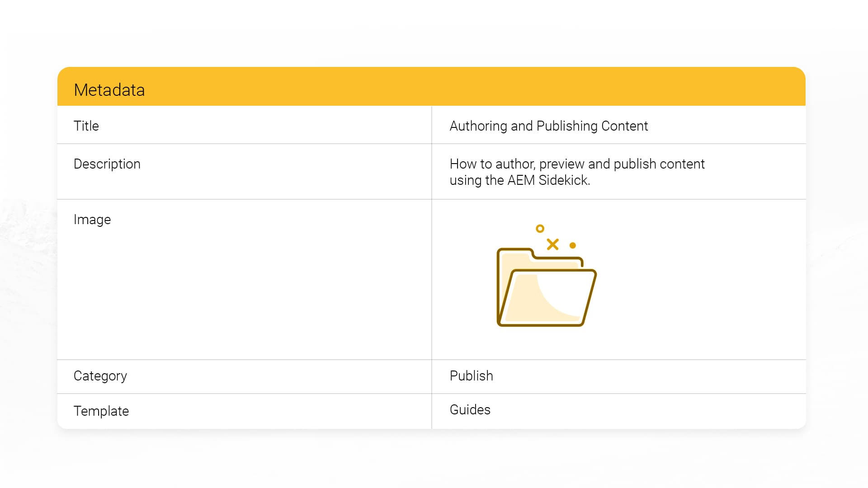The width and height of the screenshot is (868, 488).
Task: Click AEM Sidekick in the description text
Action: pyautogui.click(x=548, y=180)
